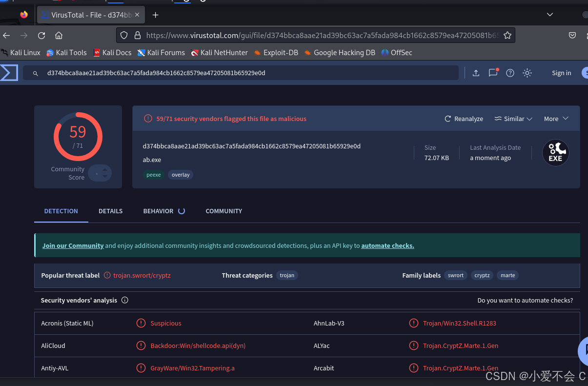Switch to the DETAILS tab
The image size is (588, 386).
pos(111,211)
